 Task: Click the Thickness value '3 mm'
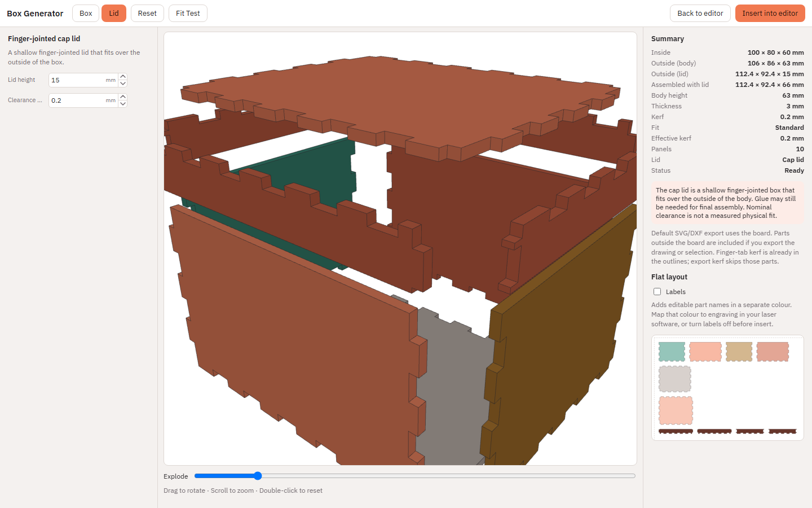[x=795, y=106]
